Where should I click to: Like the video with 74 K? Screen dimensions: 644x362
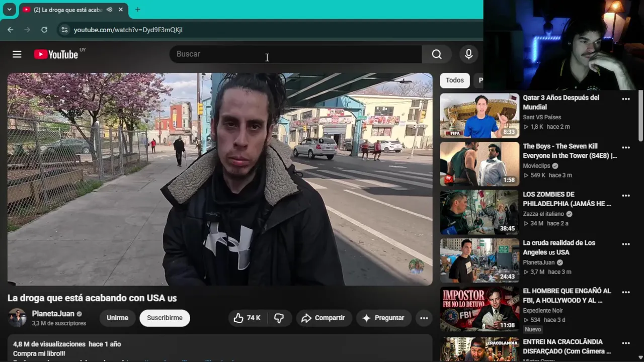(247, 318)
